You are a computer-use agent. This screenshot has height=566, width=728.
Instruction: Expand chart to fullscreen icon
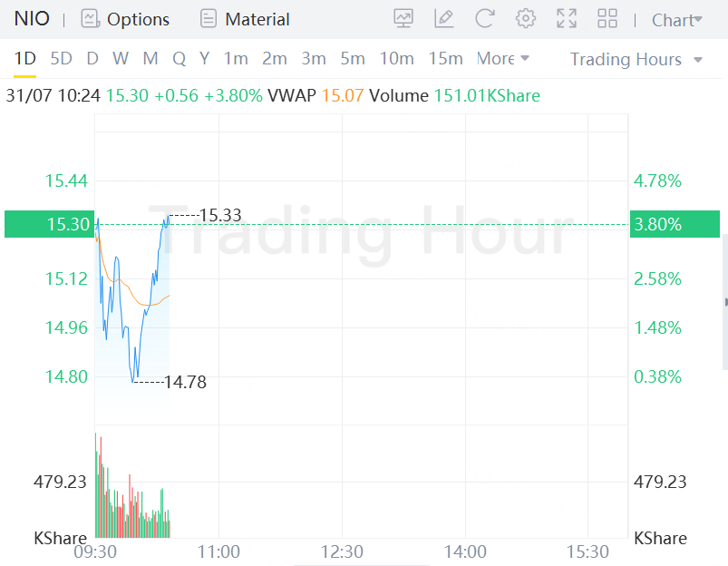tap(567, 19)
